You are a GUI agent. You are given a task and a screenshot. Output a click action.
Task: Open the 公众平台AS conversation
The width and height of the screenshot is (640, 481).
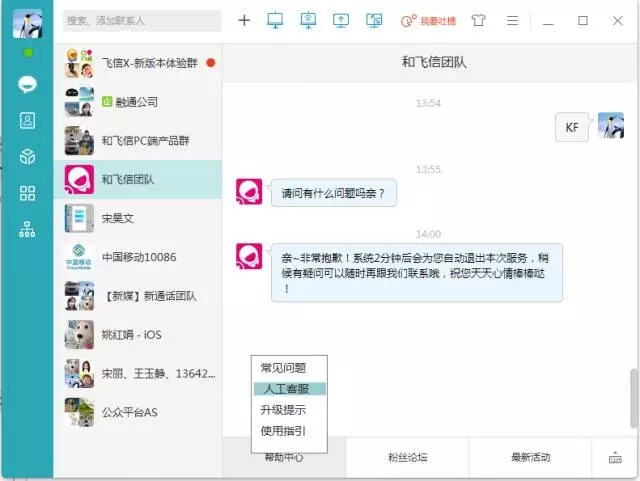(138, 412)
